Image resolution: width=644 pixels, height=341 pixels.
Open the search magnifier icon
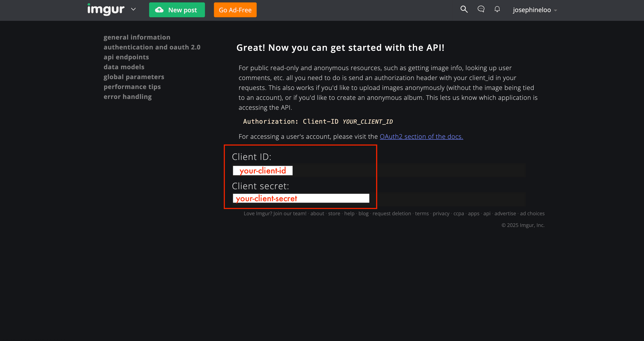click(x=464, y=9)
